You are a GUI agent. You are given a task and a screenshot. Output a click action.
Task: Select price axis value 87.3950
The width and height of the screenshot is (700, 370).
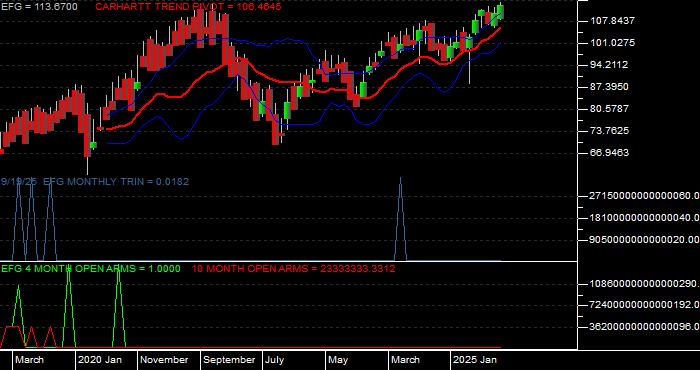(x=609, y=87)
